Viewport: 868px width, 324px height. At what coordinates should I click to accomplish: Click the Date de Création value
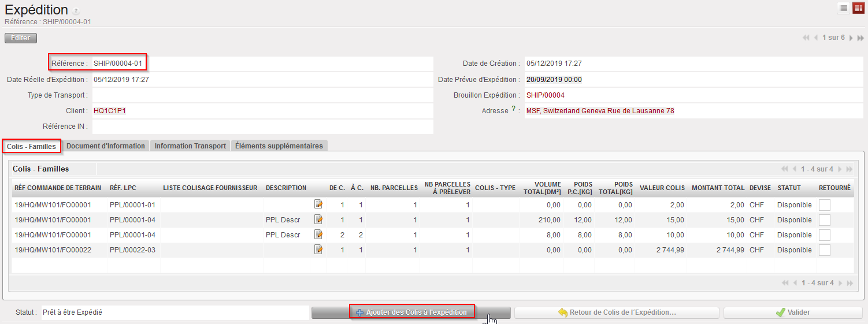click(x=554, y=64)
